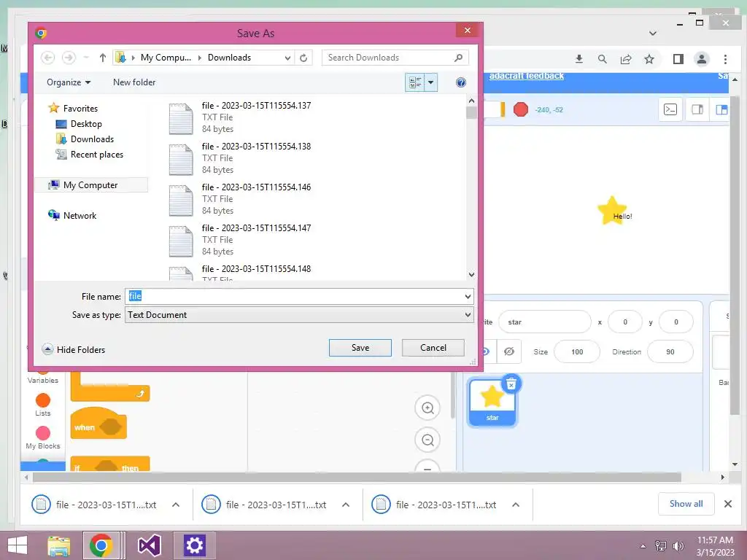Screen dimensions: 747x560
Task: Click the Direction value field
Action: [670, 352]
